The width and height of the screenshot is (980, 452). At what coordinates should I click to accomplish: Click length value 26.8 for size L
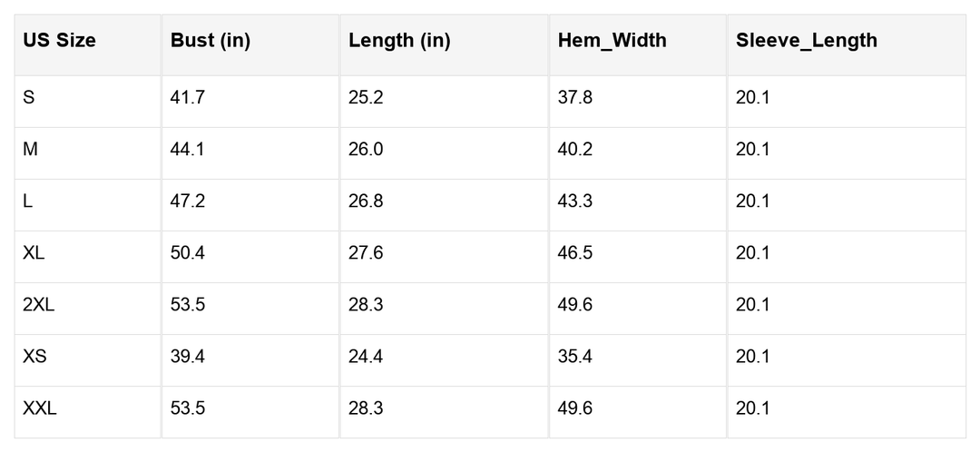(x=366, y=201)
